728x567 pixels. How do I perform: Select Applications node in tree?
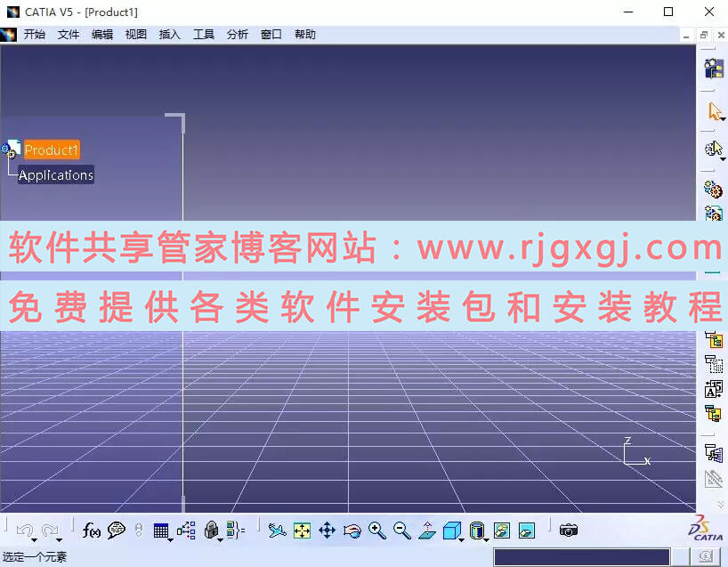[x=56, y=175]
